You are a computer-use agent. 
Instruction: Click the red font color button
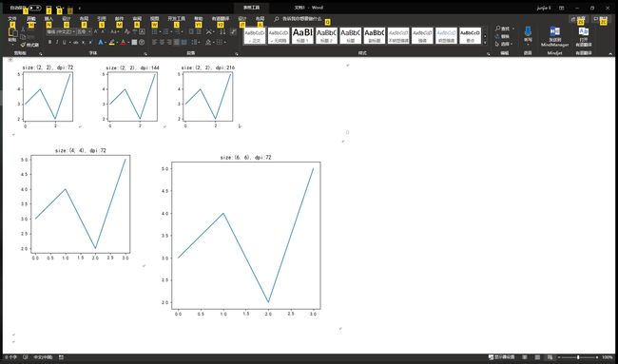tap(123, 42)
